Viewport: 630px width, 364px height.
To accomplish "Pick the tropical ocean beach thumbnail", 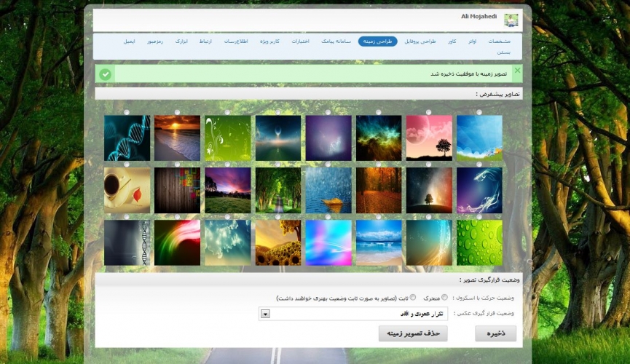I will 379,242.
